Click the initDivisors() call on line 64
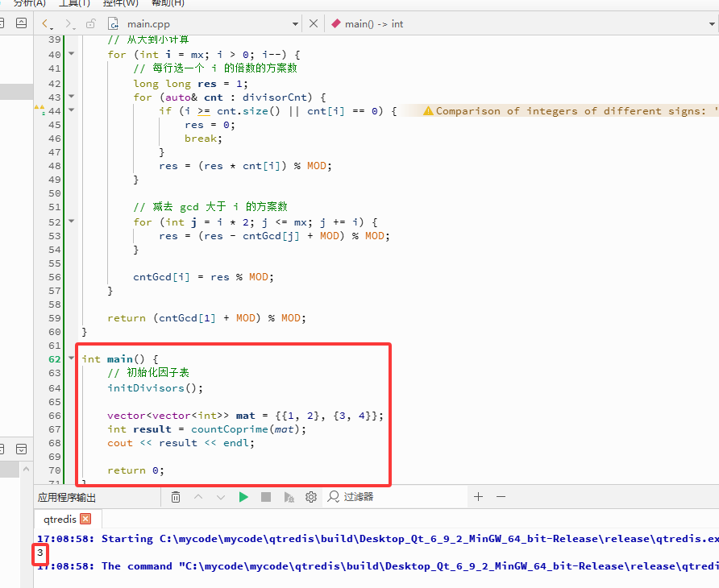The width and height of the screenshot is (719, 588). (155, 387)
